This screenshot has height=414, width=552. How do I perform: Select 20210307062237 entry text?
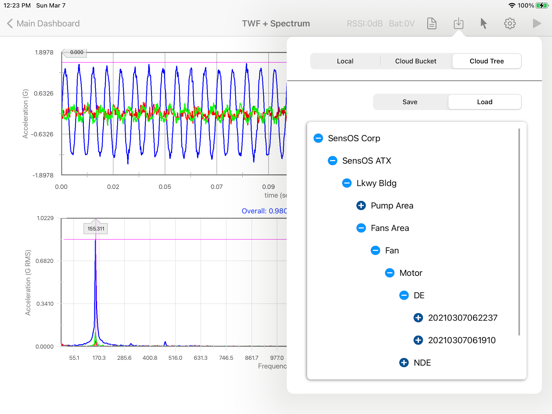[463, 318]
